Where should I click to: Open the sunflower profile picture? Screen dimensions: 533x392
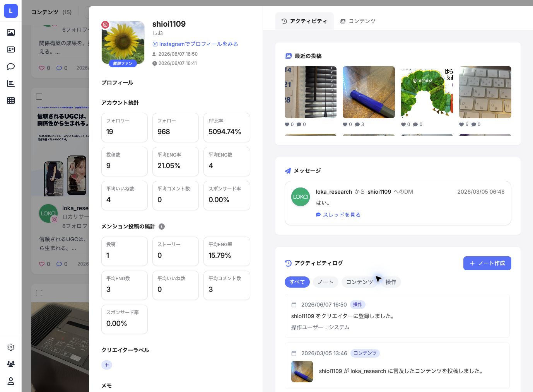pos(123,42)
